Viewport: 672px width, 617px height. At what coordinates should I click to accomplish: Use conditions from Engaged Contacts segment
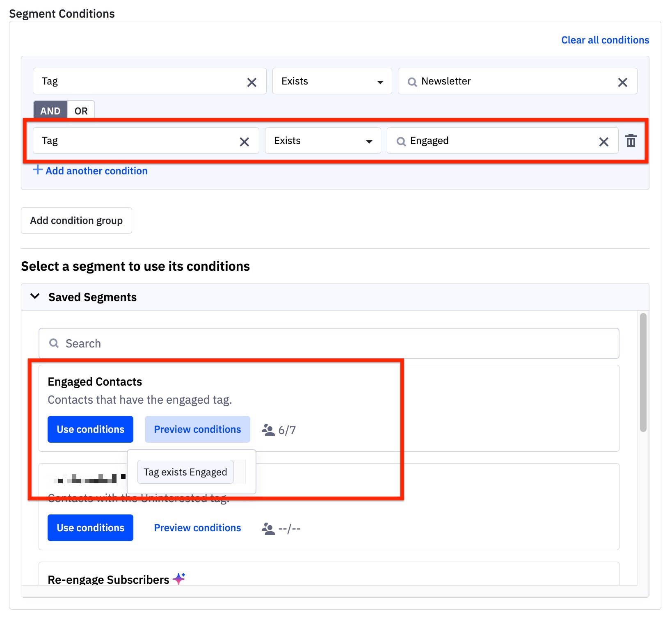90,430
